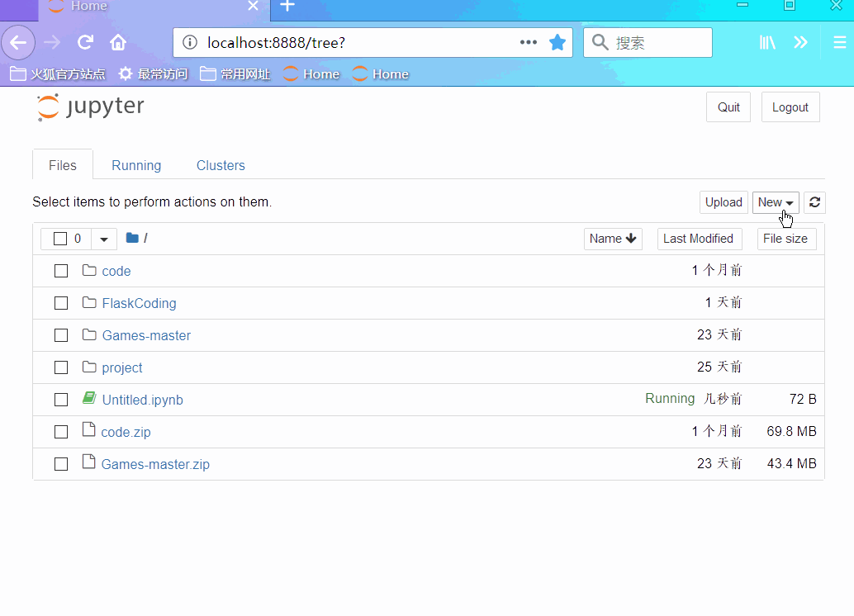The width and height of the screenshot is (854, 616).
Task: Open first Home bookmark in toolbar
Action: pyautogui.click(x=311, y=74)
